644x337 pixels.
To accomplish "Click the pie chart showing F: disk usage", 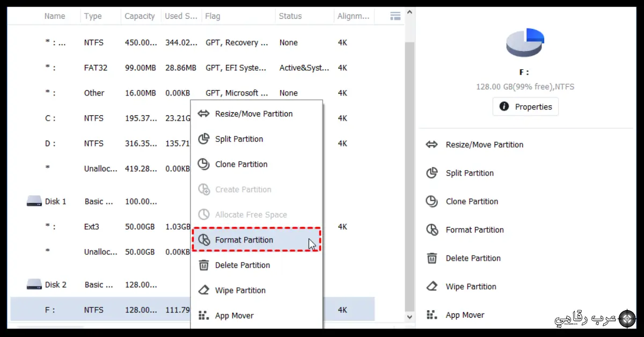I will [x=525, y=41].
